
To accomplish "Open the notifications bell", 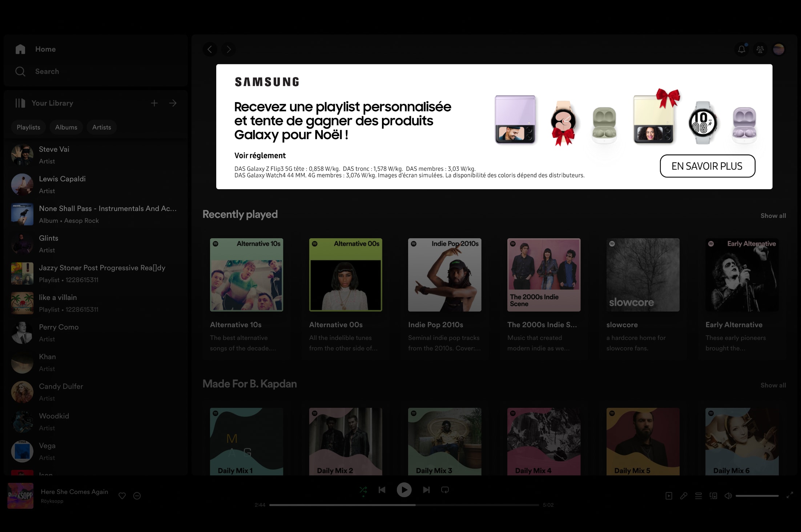I will coord(741,49).
